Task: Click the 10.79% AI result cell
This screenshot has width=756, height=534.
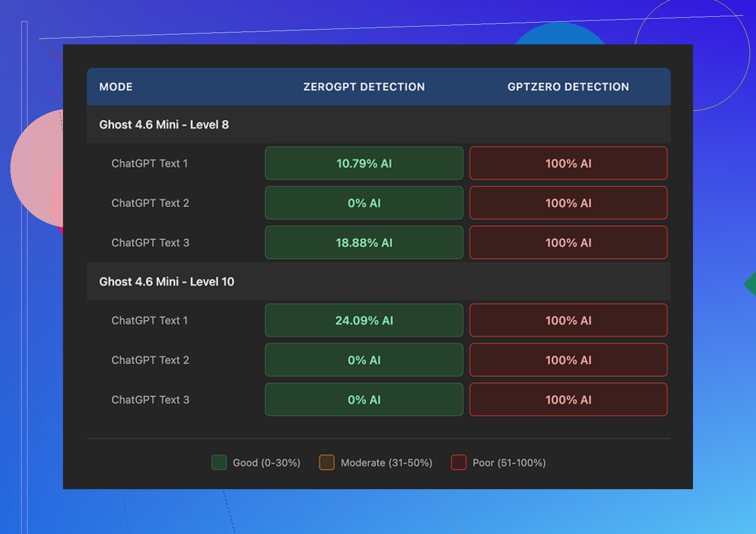Action: [364, 164]
